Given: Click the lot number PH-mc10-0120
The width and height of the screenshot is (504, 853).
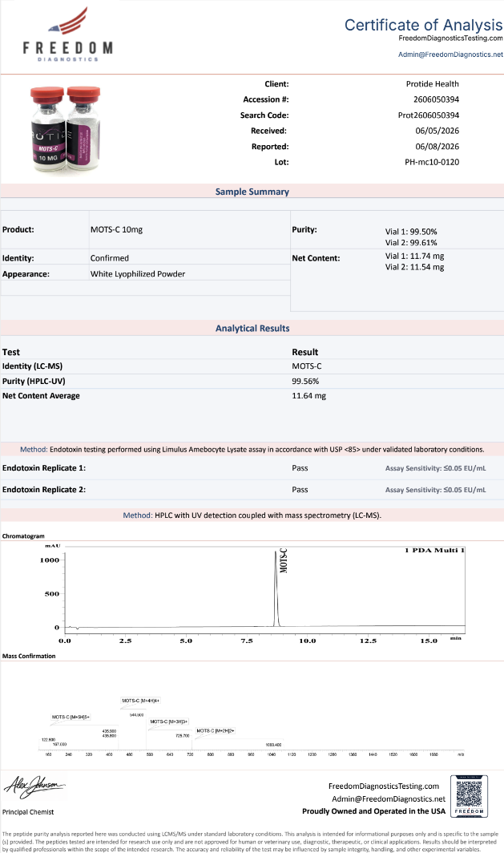Looking at the screenshot, I should 432,162.
